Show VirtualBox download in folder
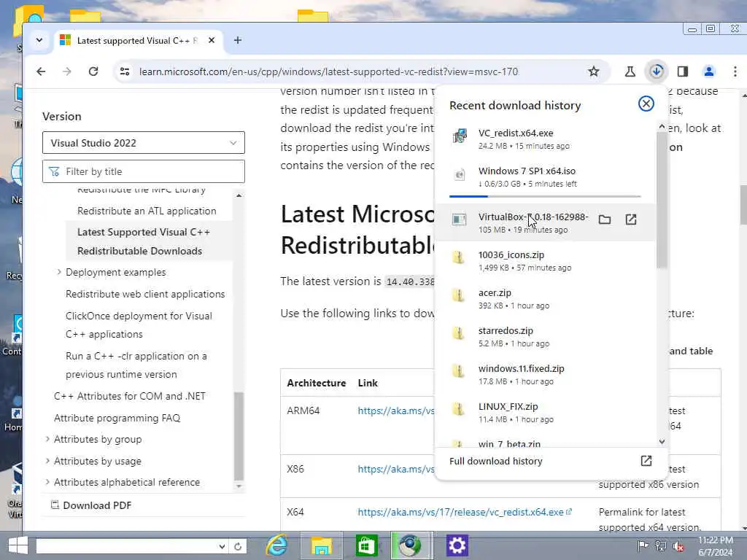The height and width of the screenshot is (560, 747). 605,219
